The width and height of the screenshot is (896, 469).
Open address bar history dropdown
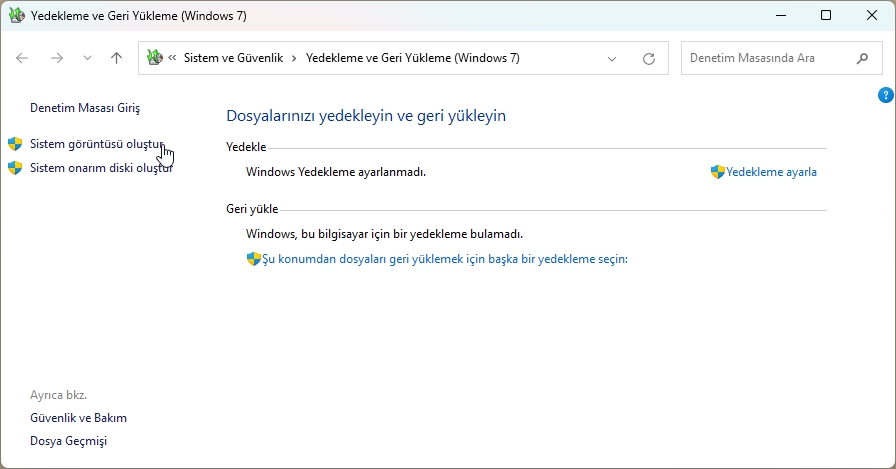pyautogui.click(x=611, y=58)
